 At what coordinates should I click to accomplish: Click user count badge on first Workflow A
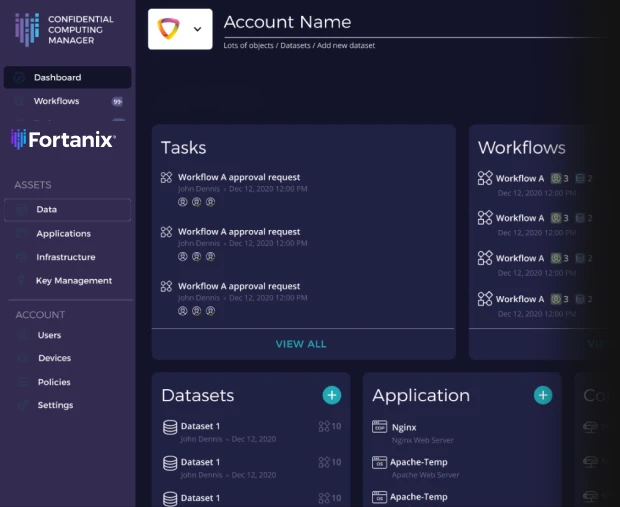click(x=560, y=179)
